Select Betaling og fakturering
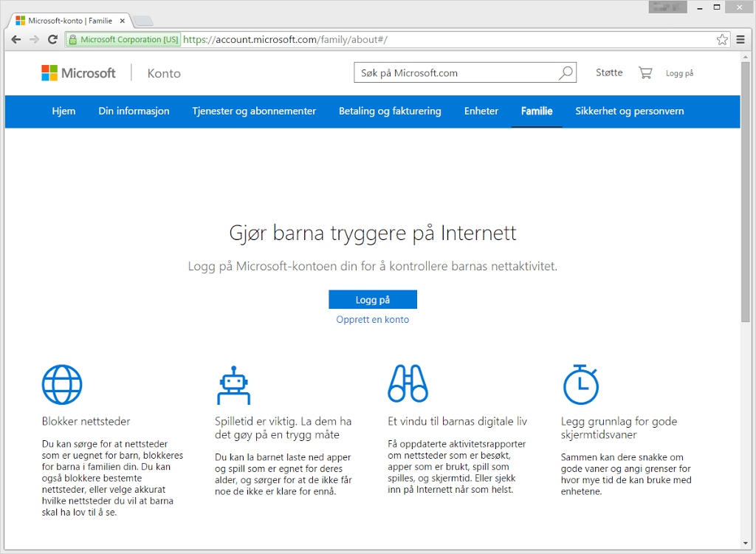The image size is (756, 554). point(390,111)
